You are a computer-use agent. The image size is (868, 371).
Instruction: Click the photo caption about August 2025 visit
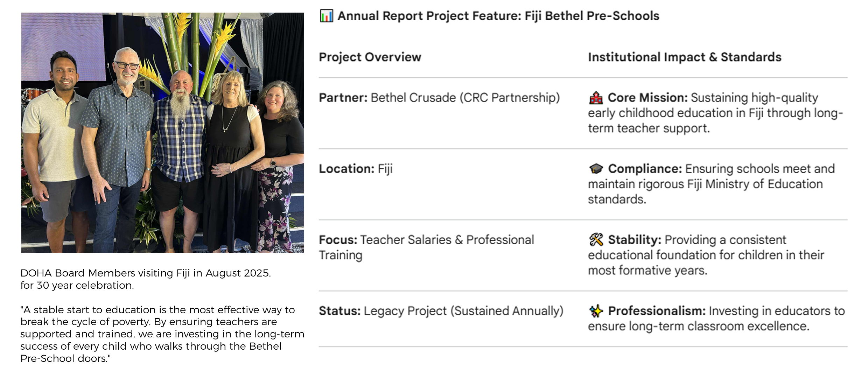(145, 279)
